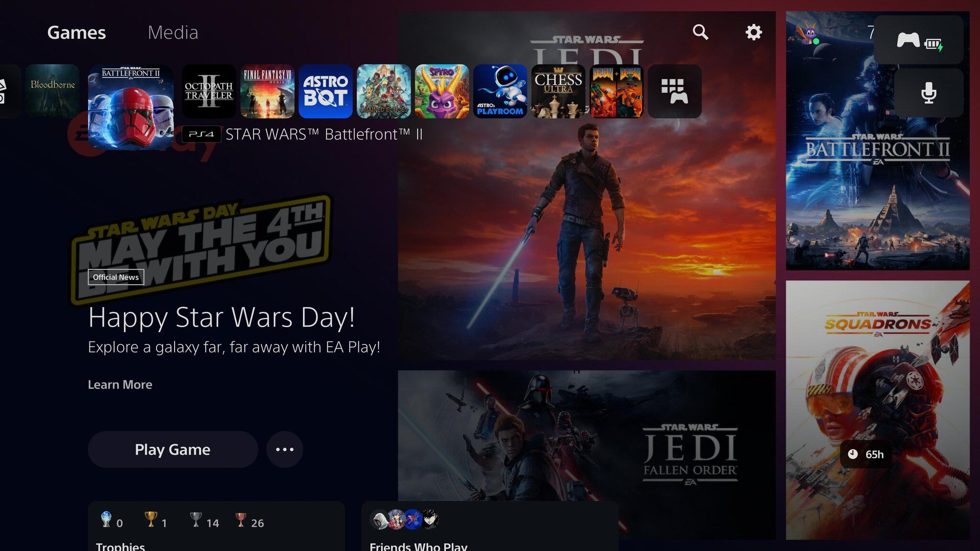Open the Settings gear icon

click(x=754, y=33)
